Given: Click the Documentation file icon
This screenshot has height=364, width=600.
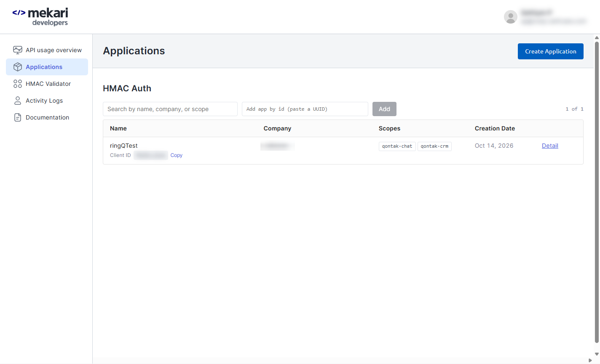Looking at the screenshot, I should pos(18,117).
